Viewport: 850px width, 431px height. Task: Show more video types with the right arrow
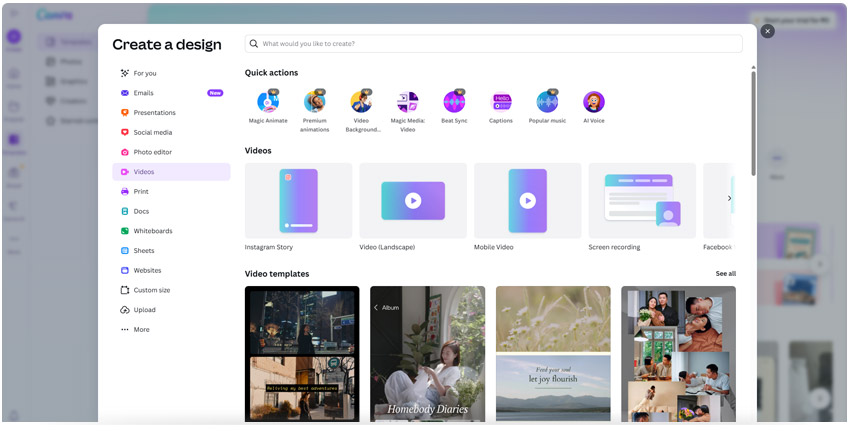point(729,198)
